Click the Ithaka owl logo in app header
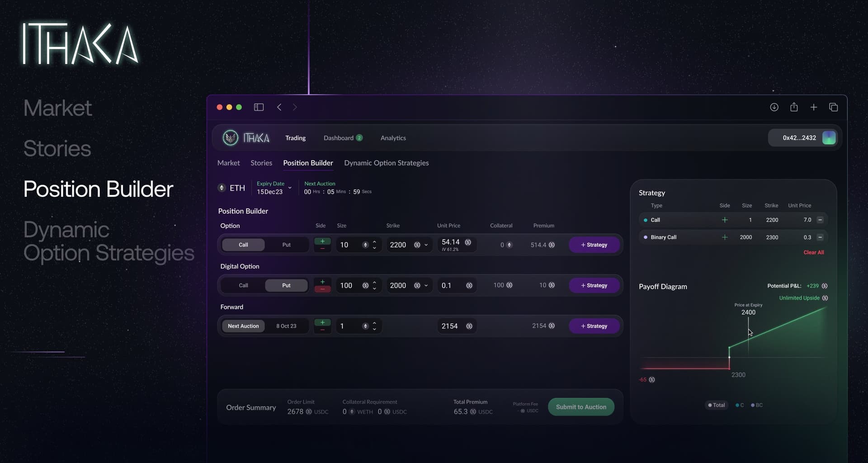This screenshot has height=463, width=868. coord(231,138)
